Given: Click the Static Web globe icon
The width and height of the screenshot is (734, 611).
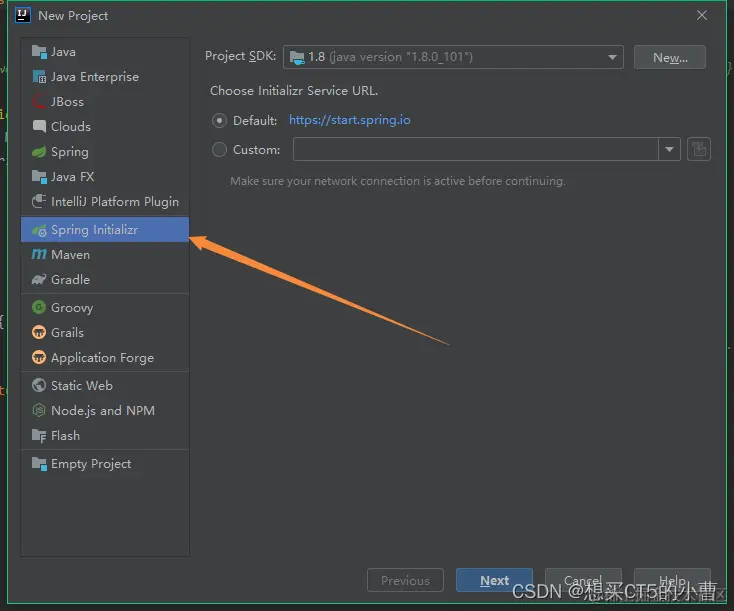Looking at the screenshot, I should click(x=39, y=385).
